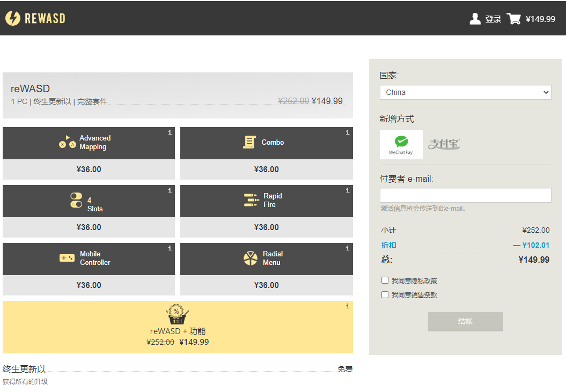Check the privacy policy agreement box
Screen dimensions: 566x392
click(x=385, y=280)
